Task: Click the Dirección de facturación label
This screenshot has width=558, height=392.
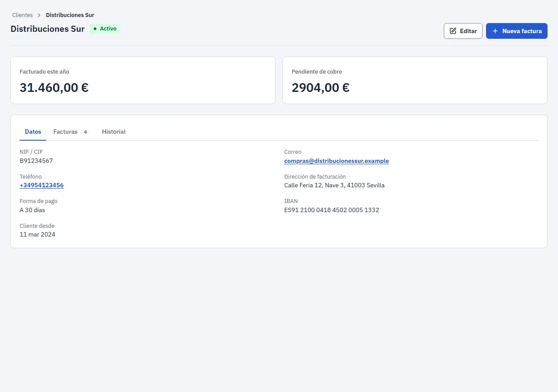Action: pos(315,176)
